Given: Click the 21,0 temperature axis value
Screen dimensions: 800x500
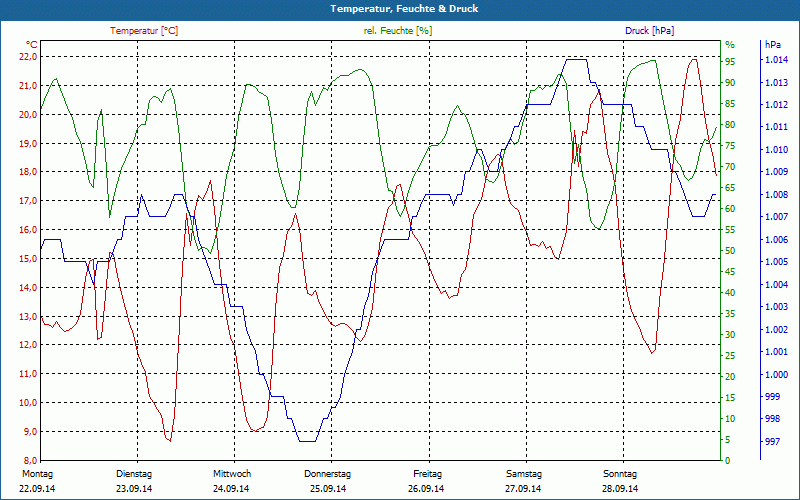Looking at the screenshot, I should pos(28,85).
